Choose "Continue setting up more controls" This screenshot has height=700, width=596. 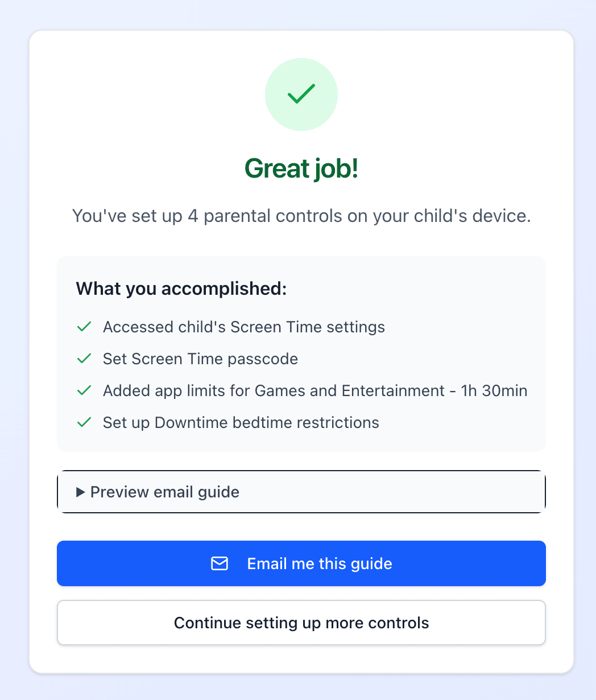tap(301, 623)
